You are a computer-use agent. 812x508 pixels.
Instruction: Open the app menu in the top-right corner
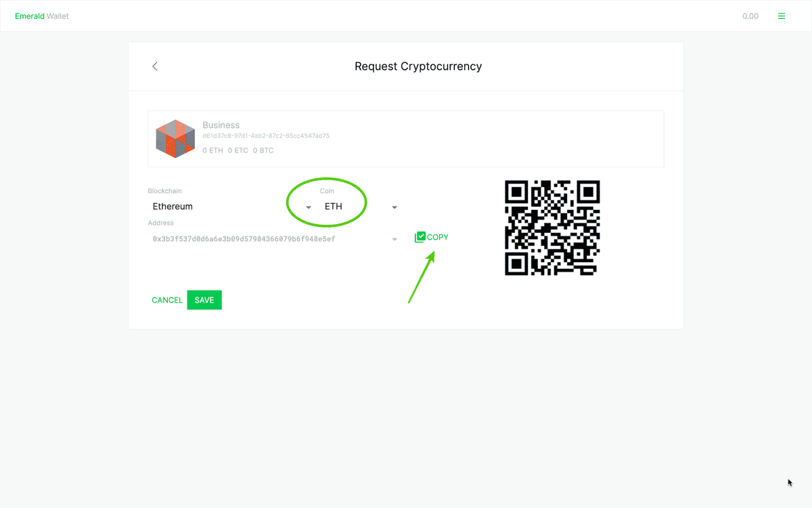coord(782,15)
